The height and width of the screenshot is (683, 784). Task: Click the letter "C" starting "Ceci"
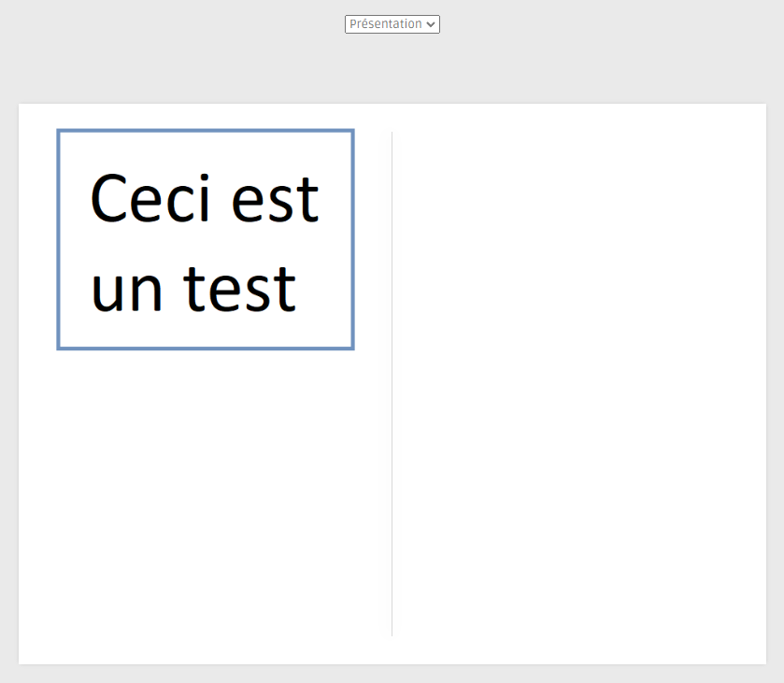[x=108, y=198]
